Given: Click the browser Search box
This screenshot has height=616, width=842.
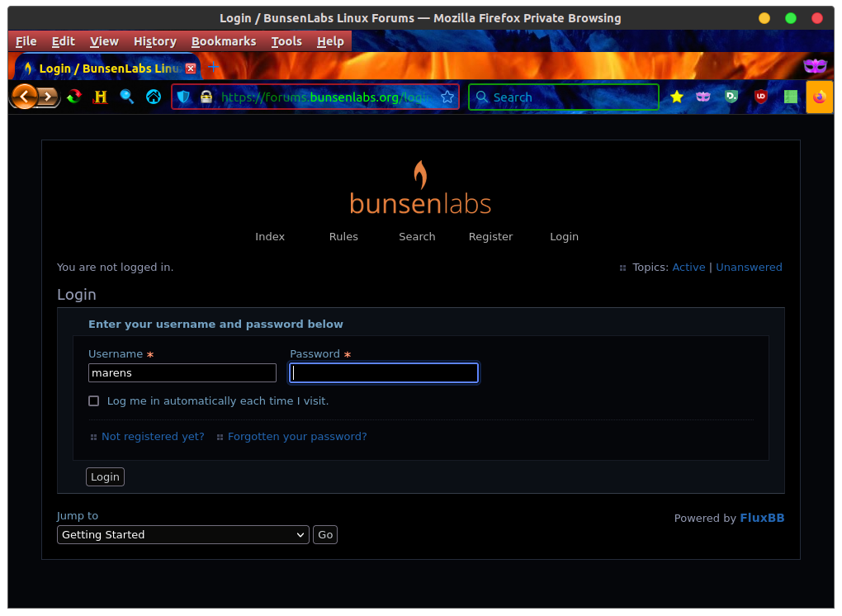Looking at the screenshot, I should [x=564, y=97].
